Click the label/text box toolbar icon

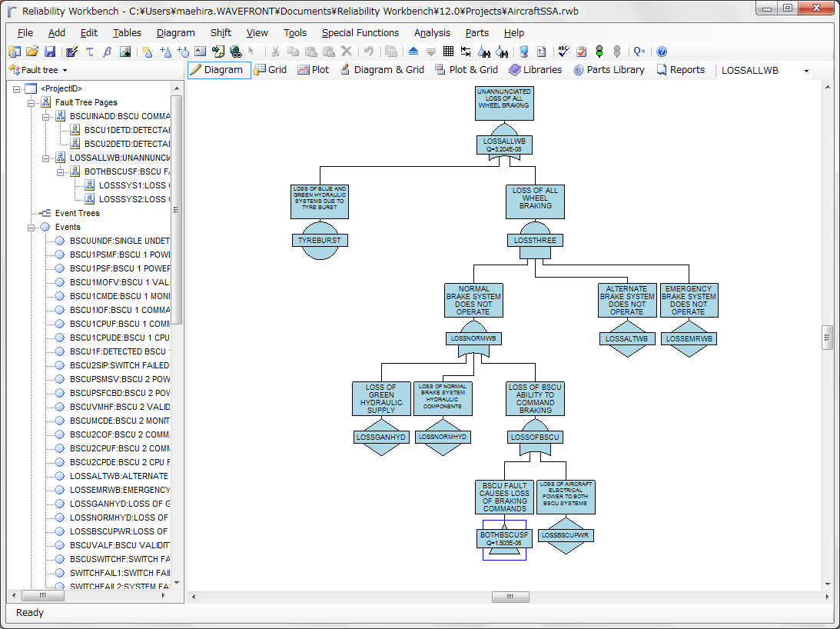[x=201, y=52]
